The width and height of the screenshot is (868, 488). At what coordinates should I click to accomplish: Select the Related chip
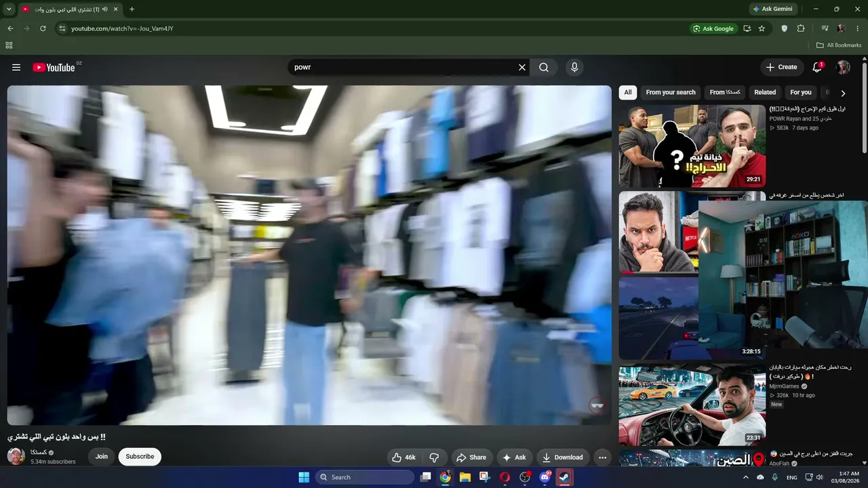pos(765,92)
